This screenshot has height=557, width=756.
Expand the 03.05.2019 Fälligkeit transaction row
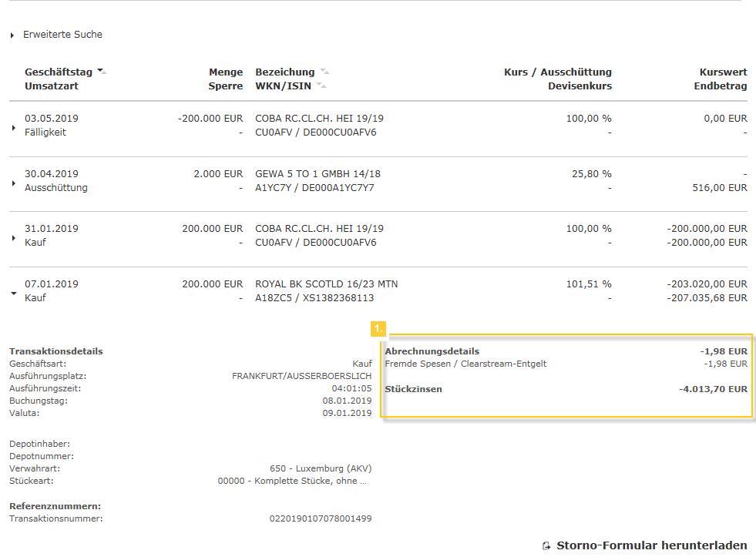pyautogui.click(x=14, y=128)
